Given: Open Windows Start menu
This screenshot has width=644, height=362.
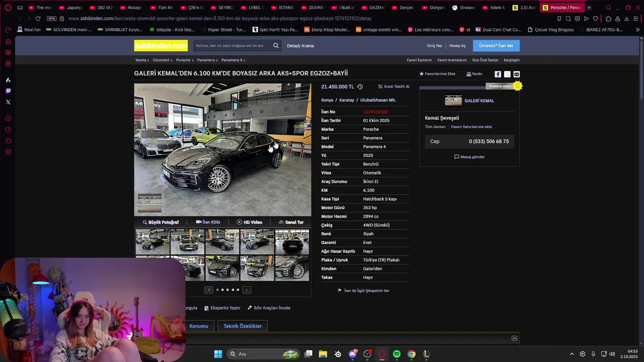Looking at the screenshot, I should (218, 354).
